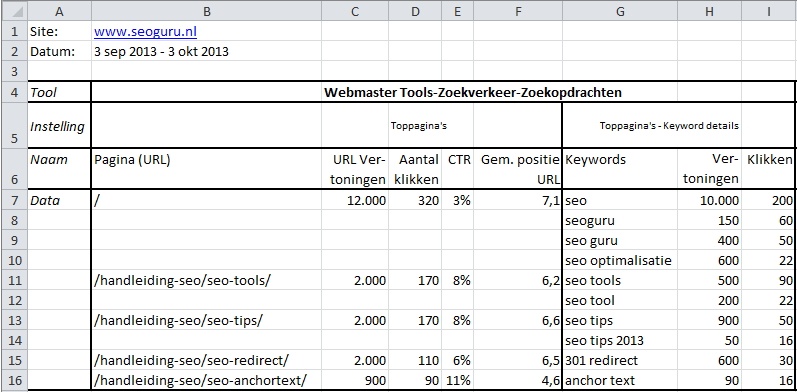
Task: Click the 12.000 URL Vertoningen value
Action: point(355,200)
